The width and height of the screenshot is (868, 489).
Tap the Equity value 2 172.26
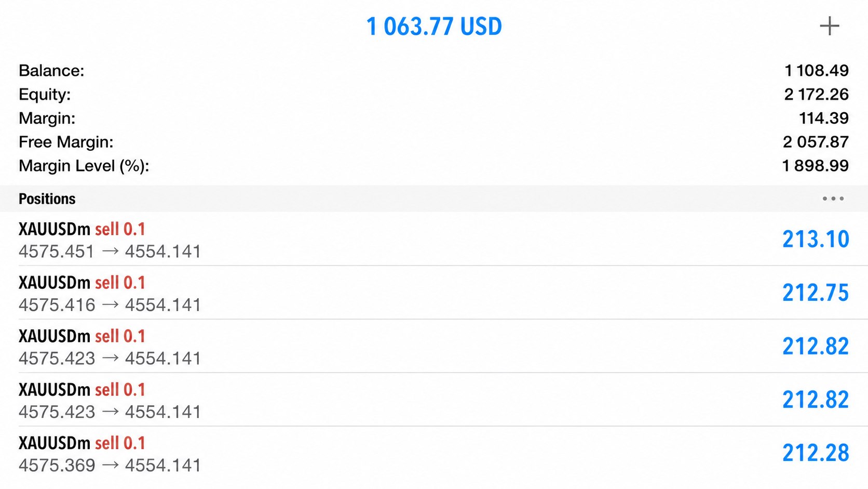tap(816, 95)
